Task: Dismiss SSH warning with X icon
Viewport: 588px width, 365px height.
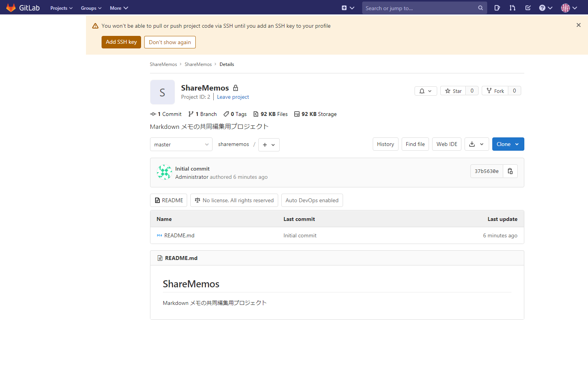Action: pos(578,25)
